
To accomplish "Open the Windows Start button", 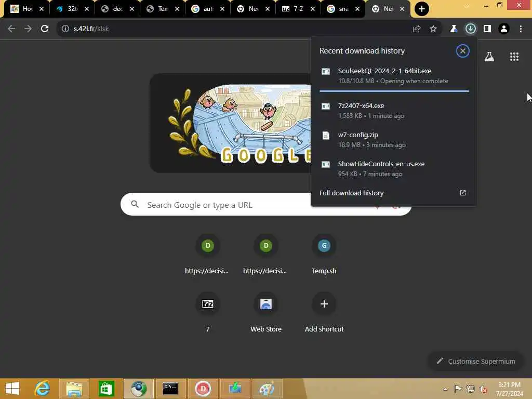I will pyautogui.click(x=12, y=389).
